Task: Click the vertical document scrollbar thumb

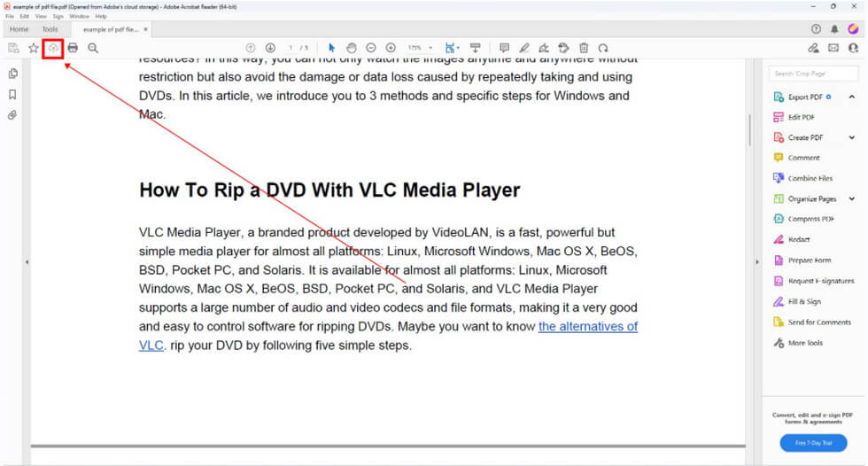Action: point(749,130)
